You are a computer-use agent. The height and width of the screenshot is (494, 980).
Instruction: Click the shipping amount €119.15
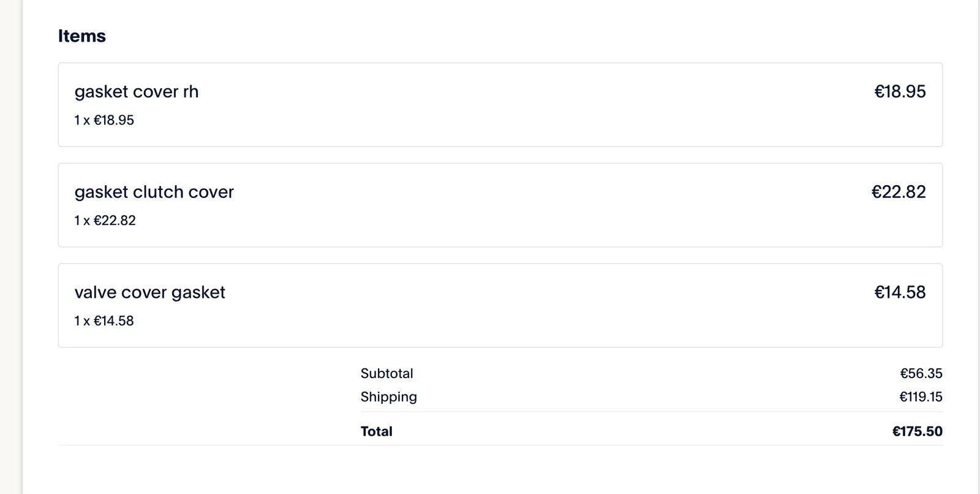921,397
